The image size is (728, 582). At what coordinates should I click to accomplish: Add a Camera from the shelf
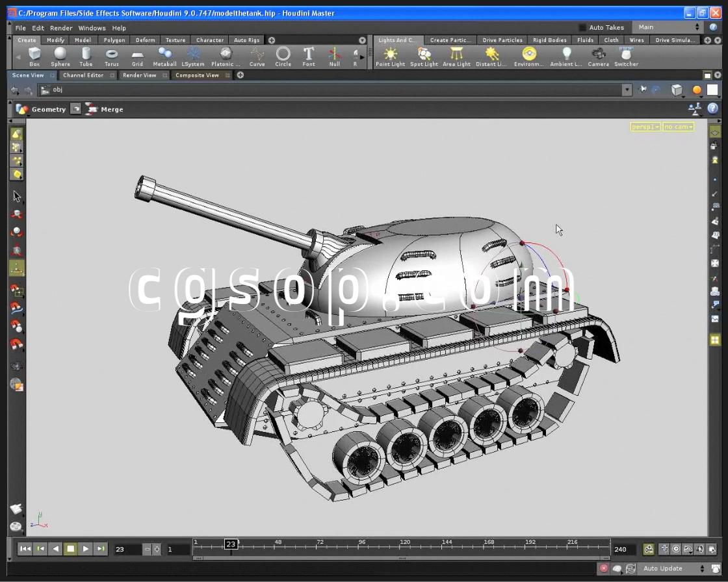point(598,57)
